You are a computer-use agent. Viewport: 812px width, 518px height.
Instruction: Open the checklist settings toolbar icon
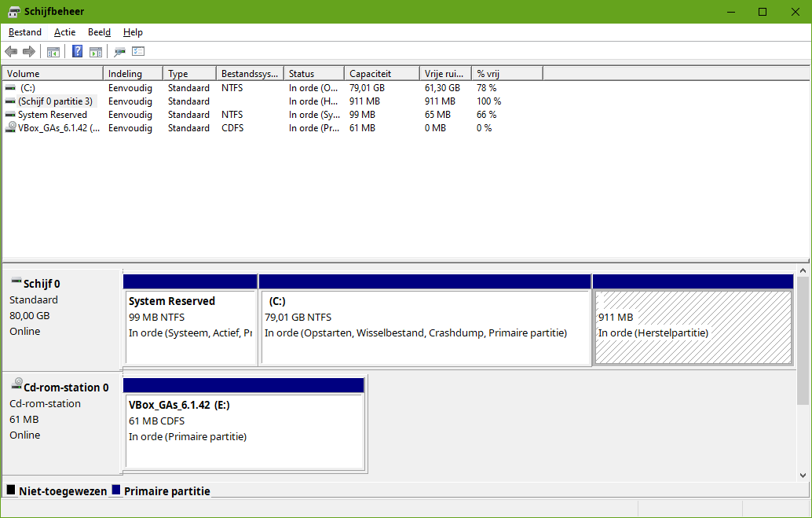click(138, 52)
